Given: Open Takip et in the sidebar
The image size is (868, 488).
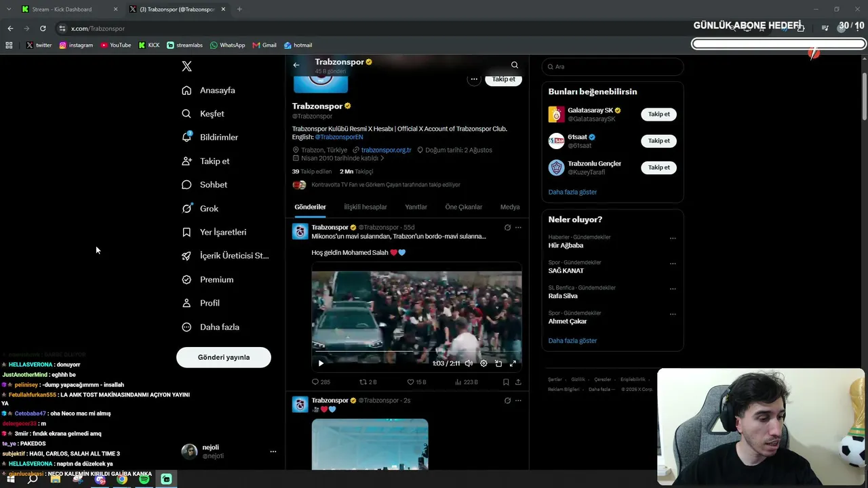Looking at the screenshot, I should (205, 161).
